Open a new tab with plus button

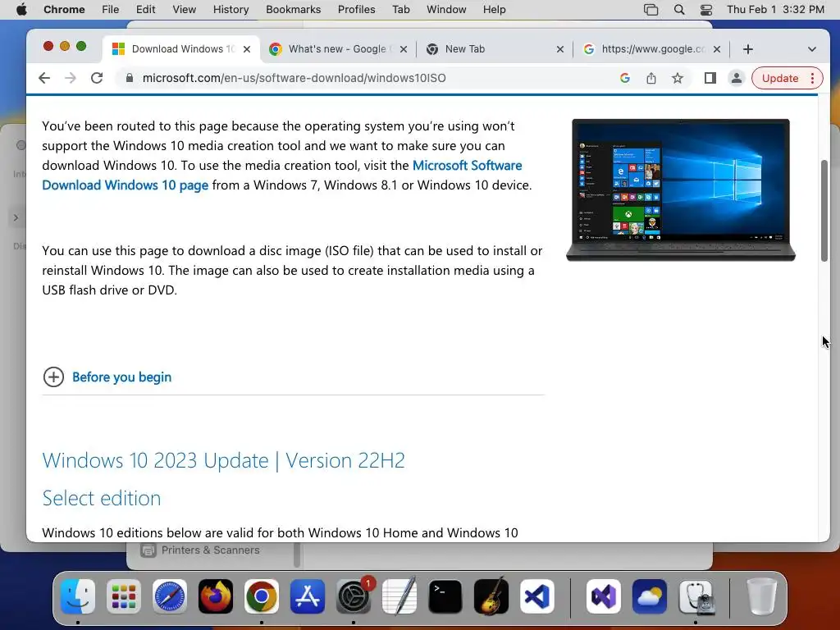pyautogui.click(x=748, y=49)
